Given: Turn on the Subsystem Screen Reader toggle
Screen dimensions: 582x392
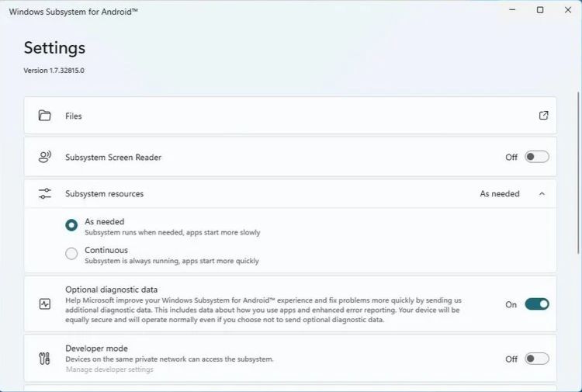Looking at the screenshot, I should pos(536,157).
